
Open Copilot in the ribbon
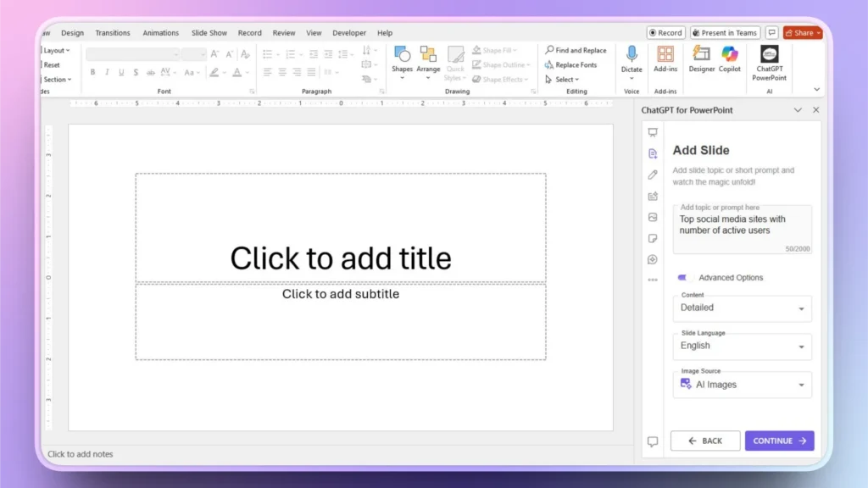point(729,61)
